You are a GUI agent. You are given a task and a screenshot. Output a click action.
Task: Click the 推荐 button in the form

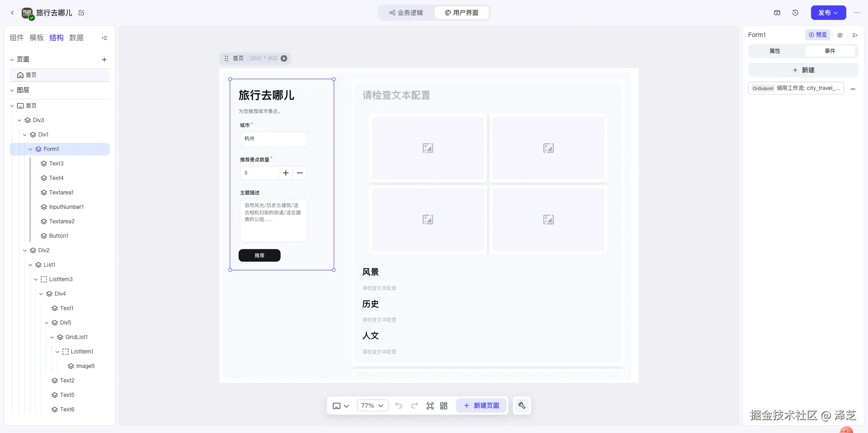coord(259,255)
